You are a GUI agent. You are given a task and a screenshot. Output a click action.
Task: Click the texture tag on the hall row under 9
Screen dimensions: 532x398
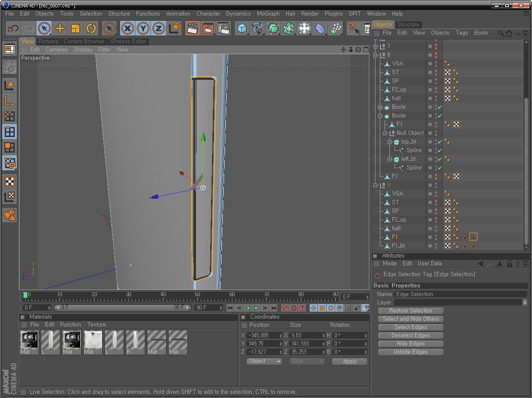(x=447, y=228)
